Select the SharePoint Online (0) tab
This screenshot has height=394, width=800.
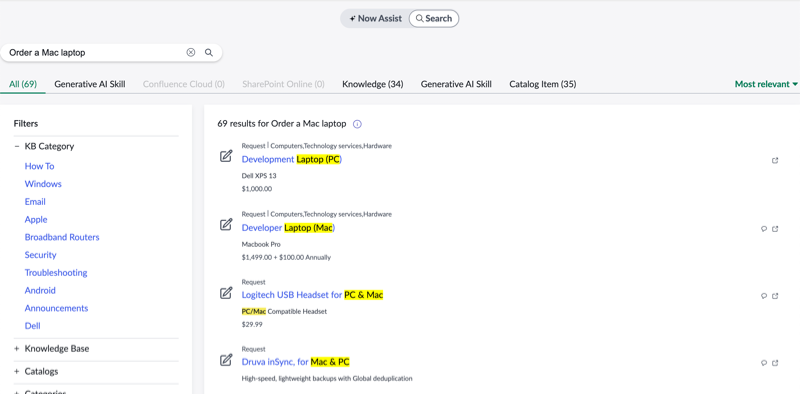(x=283, y=84)
